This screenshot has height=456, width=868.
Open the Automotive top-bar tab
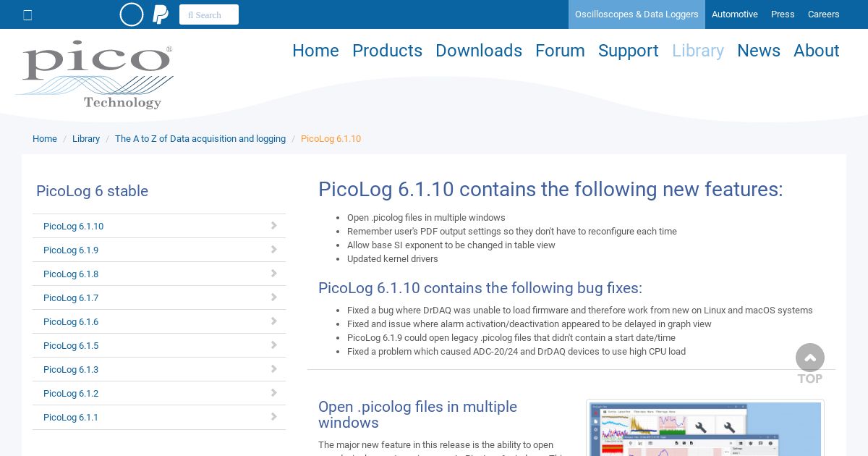pyautogui.click(x=735, y=14)
